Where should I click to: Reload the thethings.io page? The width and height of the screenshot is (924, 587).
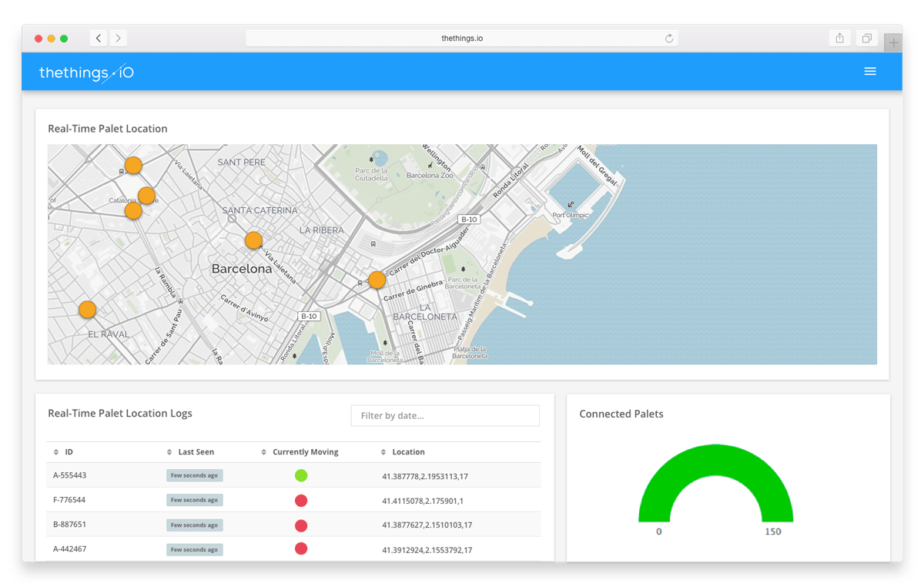669,37
